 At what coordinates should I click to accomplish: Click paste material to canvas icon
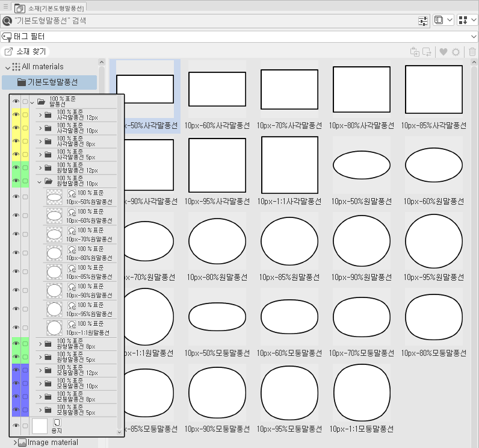pos(415,52)
